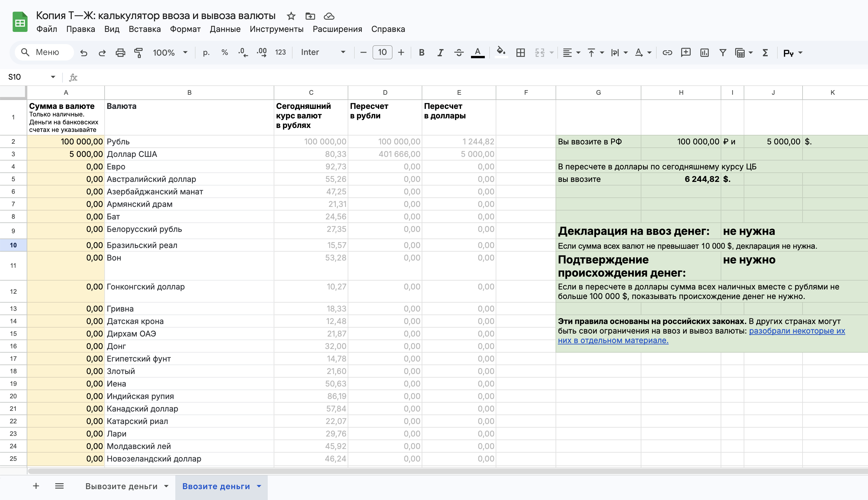
Task: Open the разобрали некоторые из них link
Action: [x=797, y=331]
